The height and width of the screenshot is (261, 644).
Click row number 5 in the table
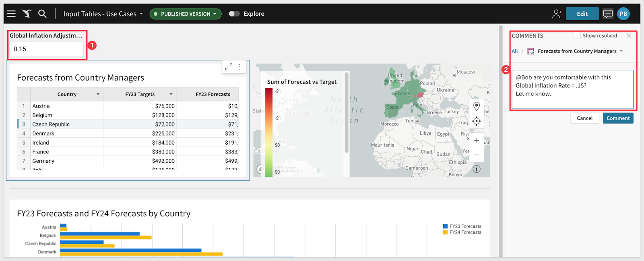coord(24,143)
